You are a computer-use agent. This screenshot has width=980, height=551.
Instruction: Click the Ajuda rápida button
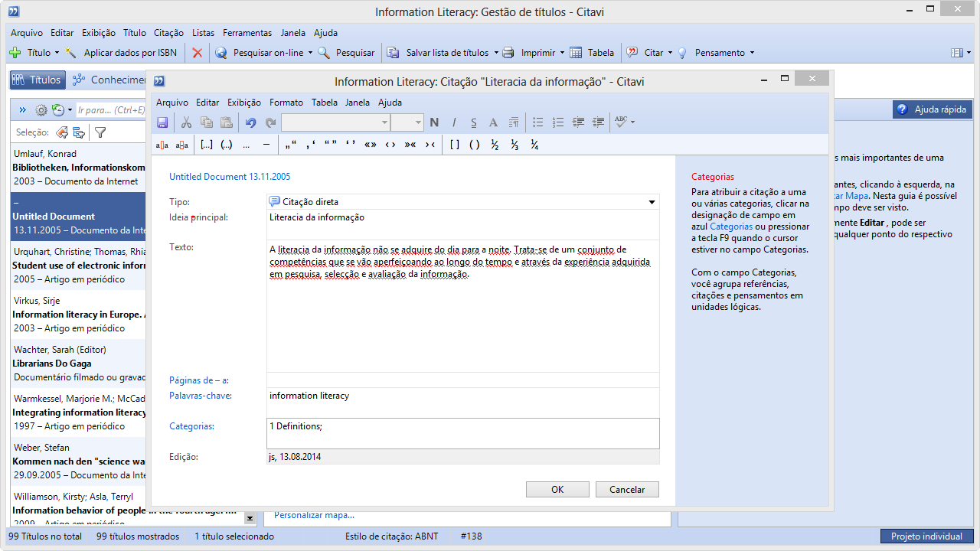click(x=933, y=109)
